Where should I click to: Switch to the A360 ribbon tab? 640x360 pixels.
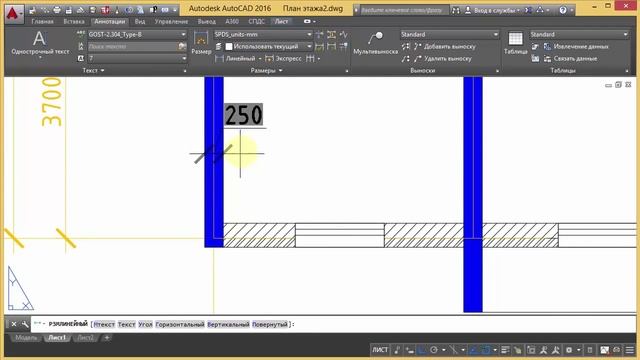(232, 21)
